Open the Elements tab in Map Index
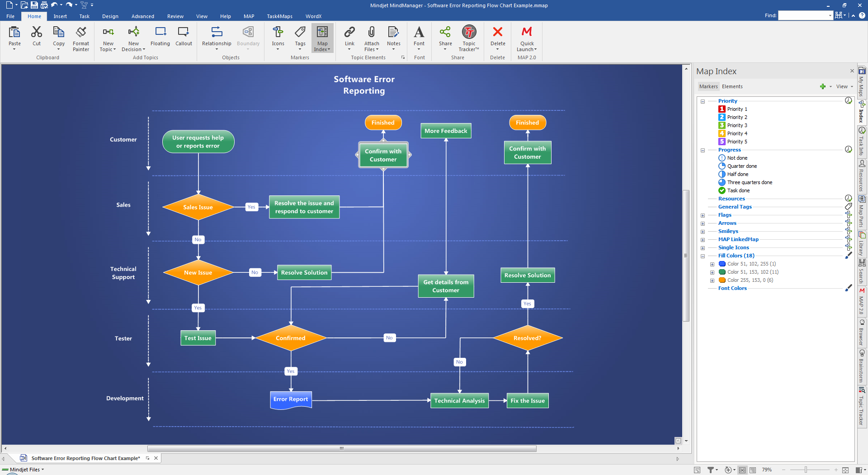Viewport: 868px width, 475px height. pos(732,86)
